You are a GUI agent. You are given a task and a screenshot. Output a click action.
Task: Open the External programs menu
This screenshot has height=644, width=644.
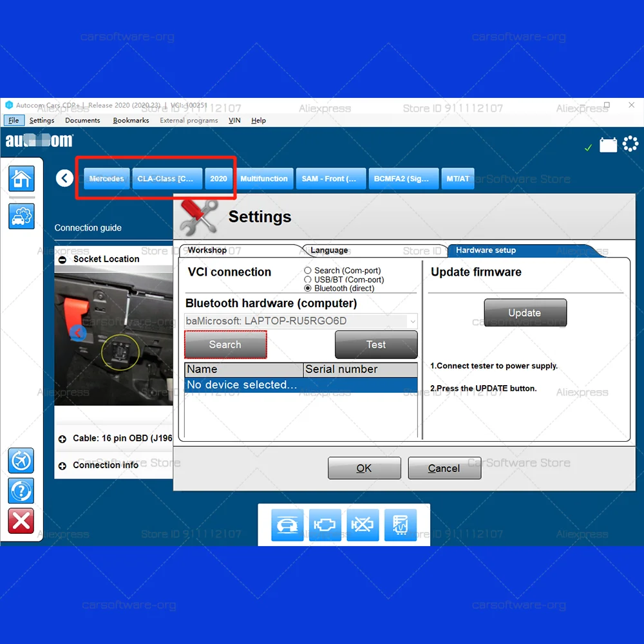click(189, 120)
